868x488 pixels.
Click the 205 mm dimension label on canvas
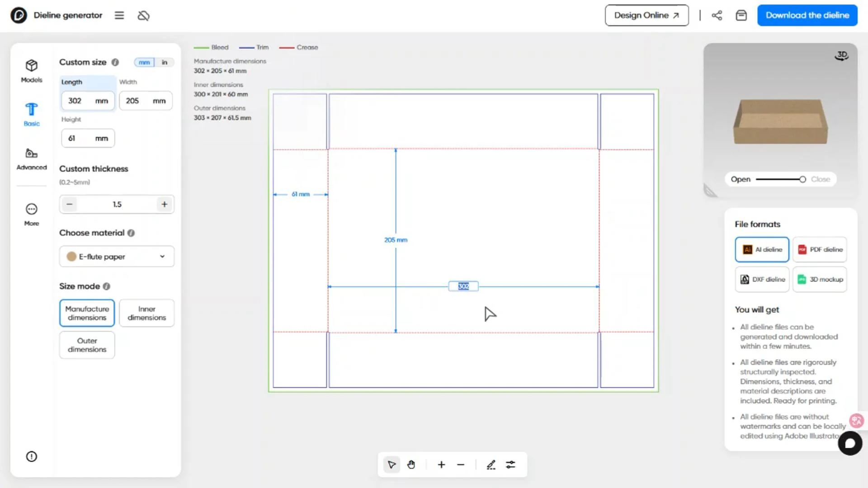(396, 240)
